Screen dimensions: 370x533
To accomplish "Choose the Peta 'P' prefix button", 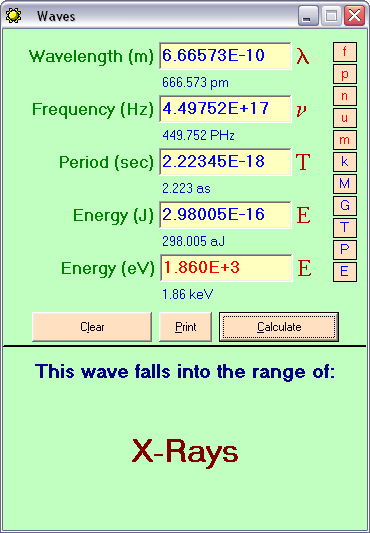I will (344, 250).
